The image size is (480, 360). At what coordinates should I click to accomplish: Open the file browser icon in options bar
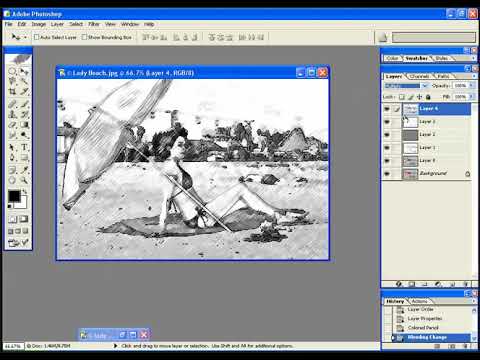(383, 37)
